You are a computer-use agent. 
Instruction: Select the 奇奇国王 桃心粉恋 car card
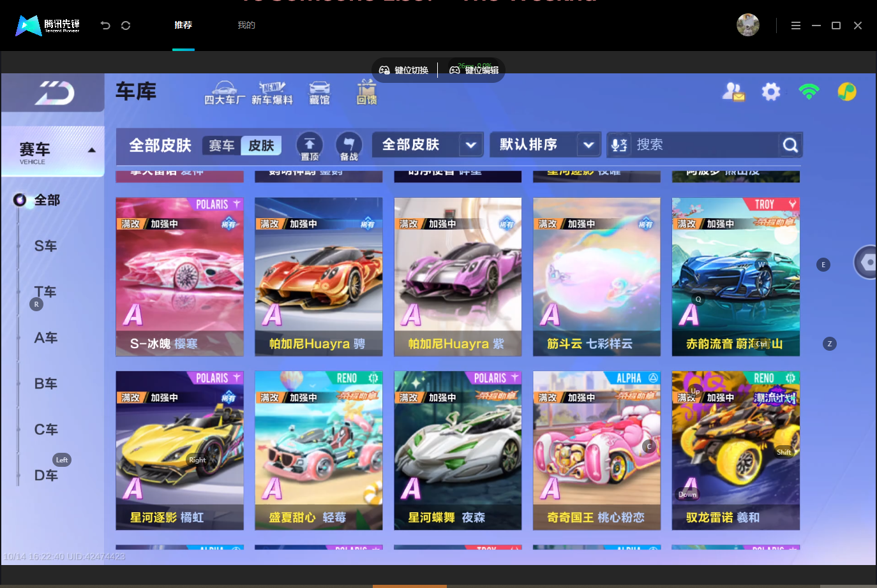coord(597,450)
